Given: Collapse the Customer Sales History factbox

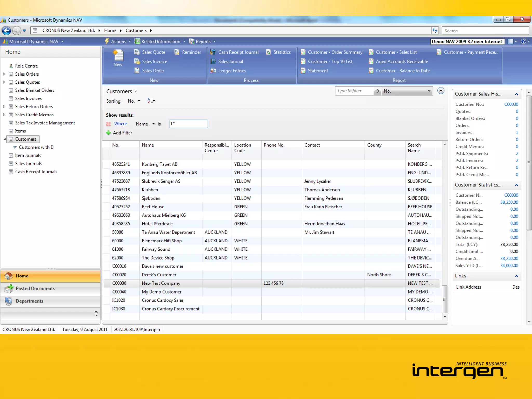Looking at the screenshot, I should tap(516, 94).
